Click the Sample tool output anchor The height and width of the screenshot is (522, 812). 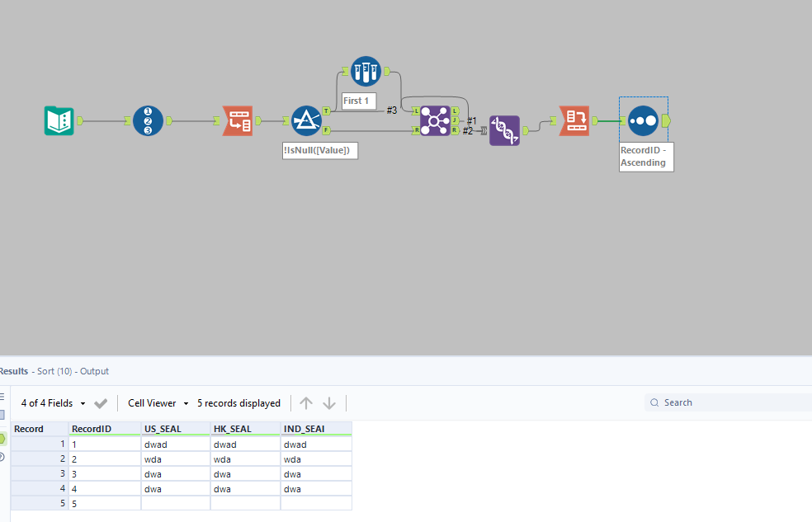click(x=387, y=72)
